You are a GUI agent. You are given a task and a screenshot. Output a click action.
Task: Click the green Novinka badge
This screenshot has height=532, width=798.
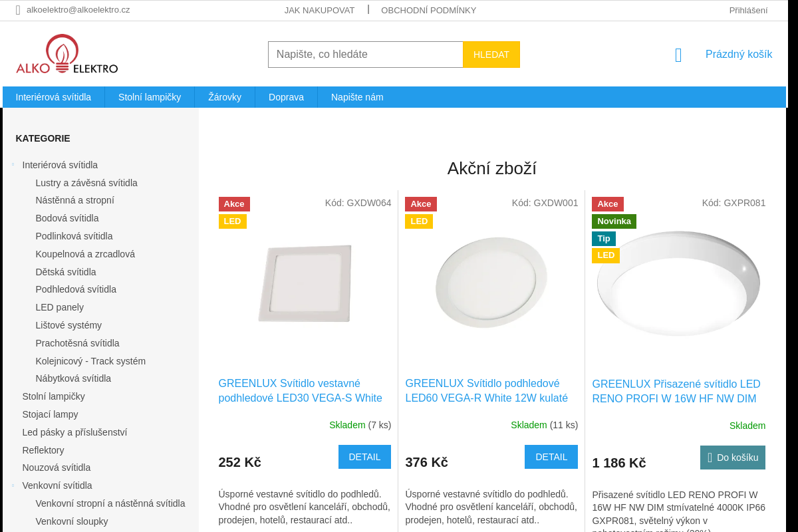tap(614, 221)
